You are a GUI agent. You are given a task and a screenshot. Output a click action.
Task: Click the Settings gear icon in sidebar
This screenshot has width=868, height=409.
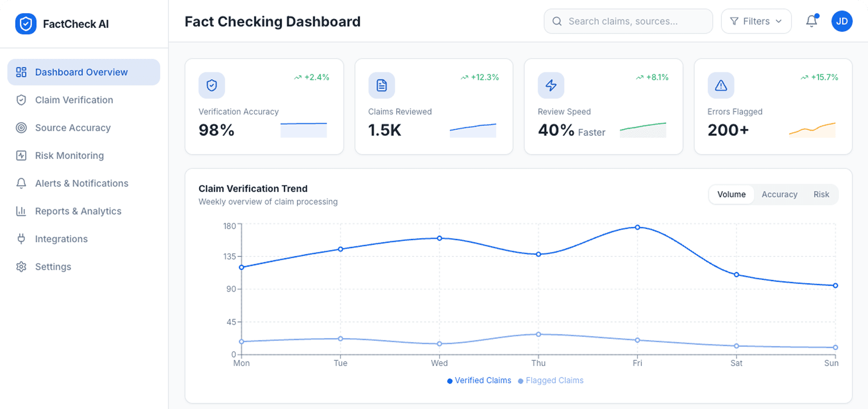pos(21,267)
